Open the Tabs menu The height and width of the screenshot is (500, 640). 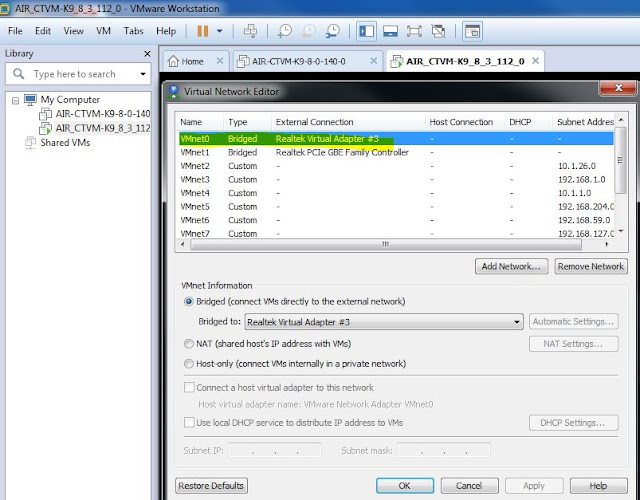pos(133,31)
